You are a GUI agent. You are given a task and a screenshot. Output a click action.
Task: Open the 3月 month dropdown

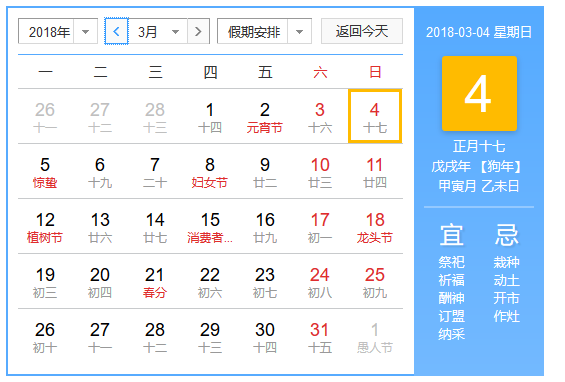[x=158, y=31]
